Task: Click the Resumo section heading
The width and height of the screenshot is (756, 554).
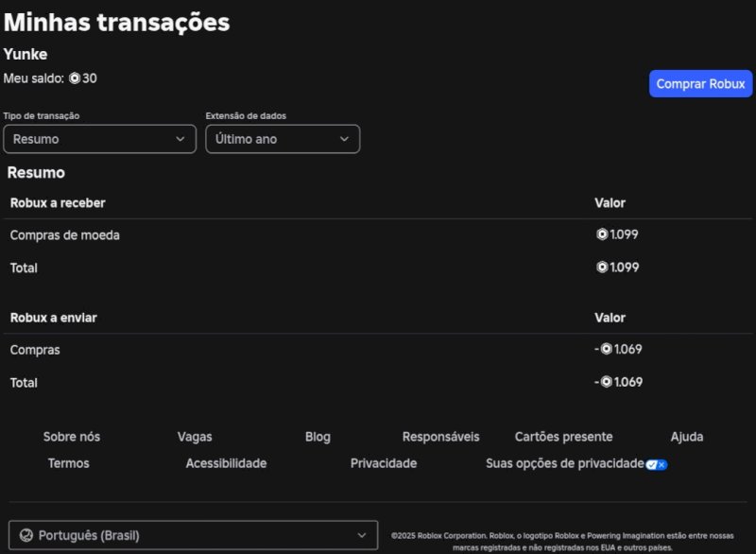Action: click(x=36, y=173)
